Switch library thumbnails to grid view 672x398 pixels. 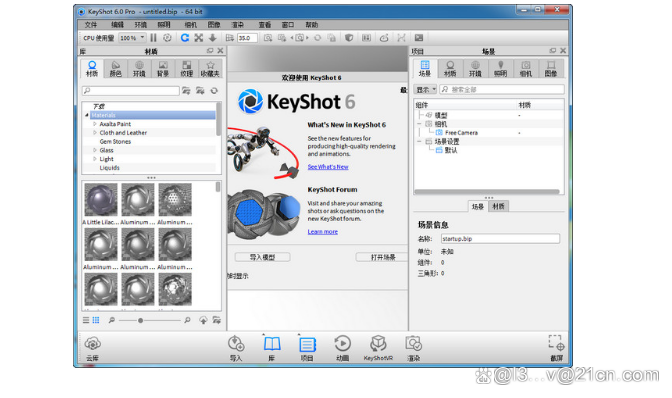point(96,320)
